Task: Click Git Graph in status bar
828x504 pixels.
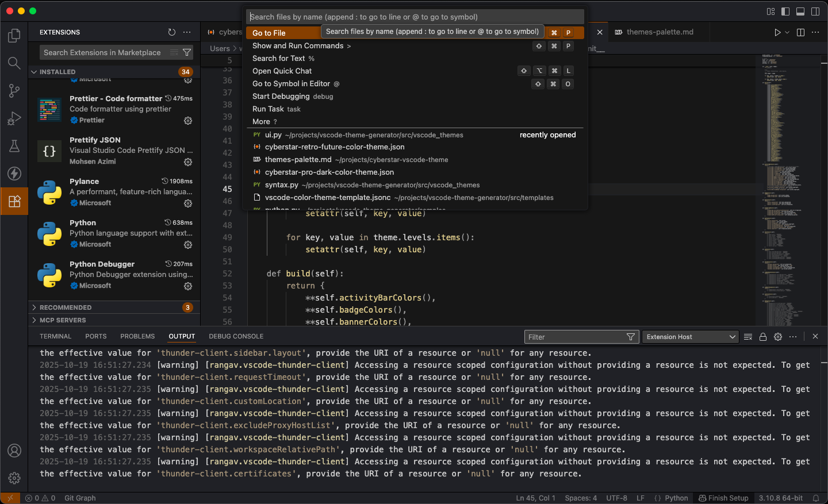Action: pyautogui.click(x=80, y=498)
